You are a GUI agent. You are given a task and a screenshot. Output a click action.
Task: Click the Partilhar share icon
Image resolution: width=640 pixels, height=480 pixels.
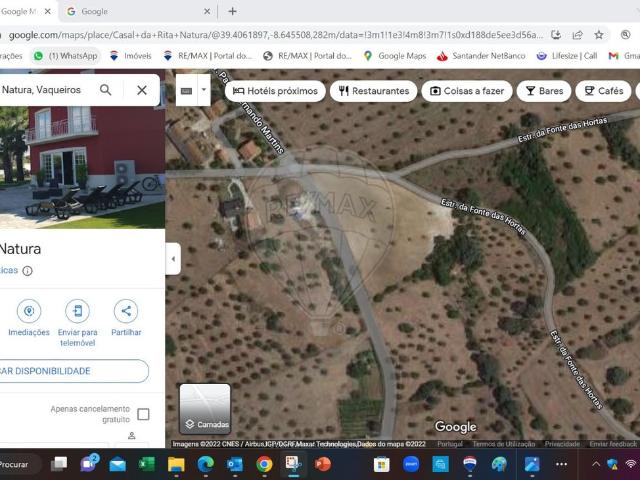click(126, 311)
